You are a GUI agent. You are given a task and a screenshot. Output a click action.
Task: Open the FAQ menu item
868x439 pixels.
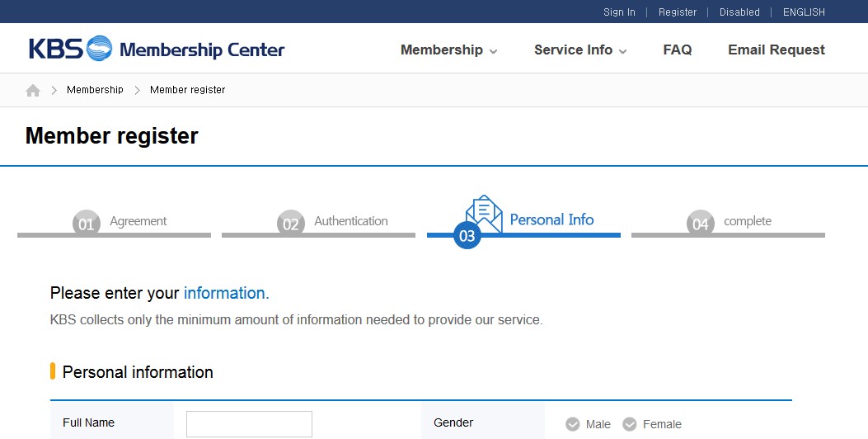[x=678, y=50]
